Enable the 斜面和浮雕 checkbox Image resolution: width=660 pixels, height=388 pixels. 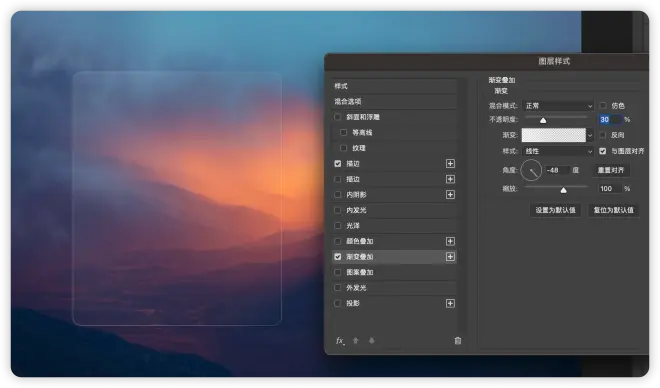(x=338, y=117)
